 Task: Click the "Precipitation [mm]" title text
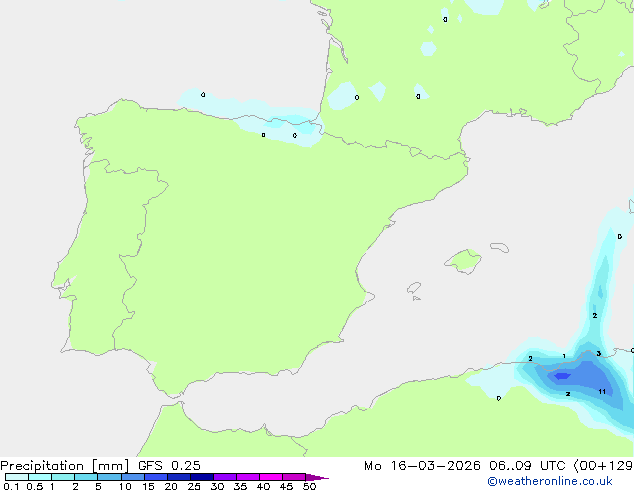coord(65,466)
